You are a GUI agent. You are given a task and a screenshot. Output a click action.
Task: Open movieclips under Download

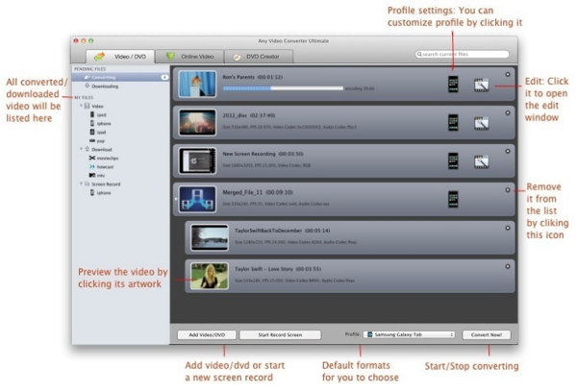tap(104, 159)
